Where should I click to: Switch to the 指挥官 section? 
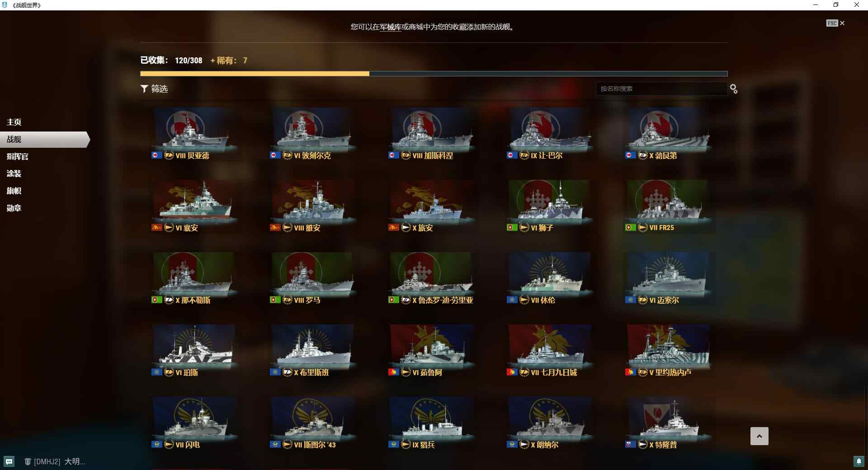click(18, 156)
